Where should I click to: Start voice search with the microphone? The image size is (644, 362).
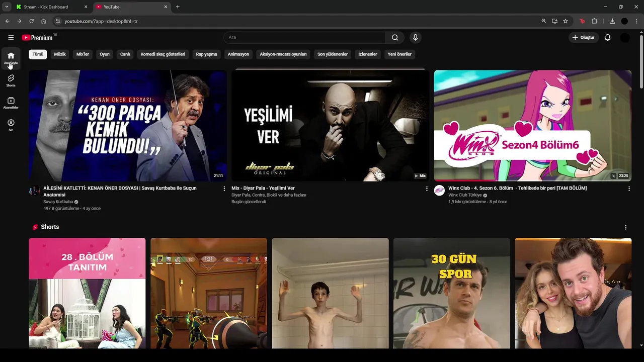pos(415,37)
